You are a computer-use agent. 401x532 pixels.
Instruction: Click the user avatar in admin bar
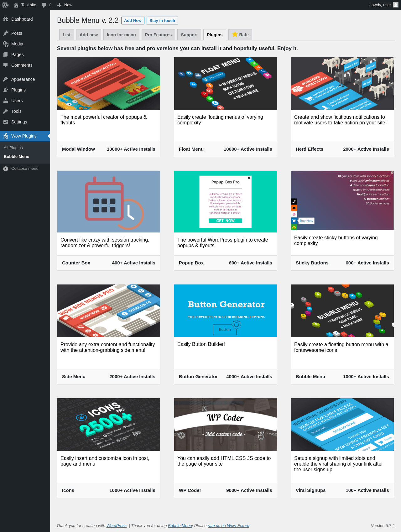(x=396, y=5)
